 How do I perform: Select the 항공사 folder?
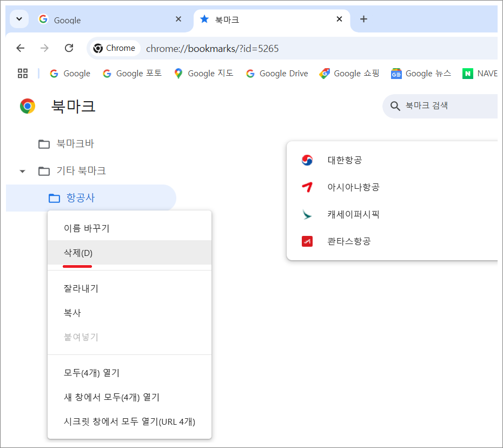[x=91, y=197]
